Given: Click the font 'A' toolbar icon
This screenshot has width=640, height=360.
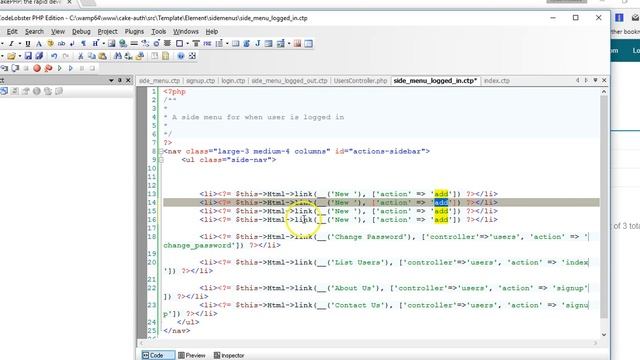Looking at the screenshot, I should click(39, 44).
